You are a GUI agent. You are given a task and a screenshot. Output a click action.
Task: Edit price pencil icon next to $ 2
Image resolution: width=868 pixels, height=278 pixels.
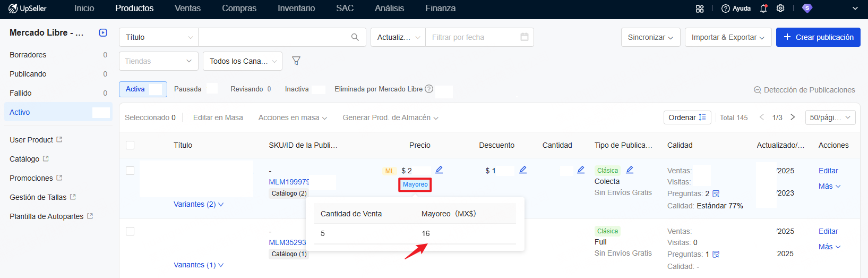pos(439,170)
